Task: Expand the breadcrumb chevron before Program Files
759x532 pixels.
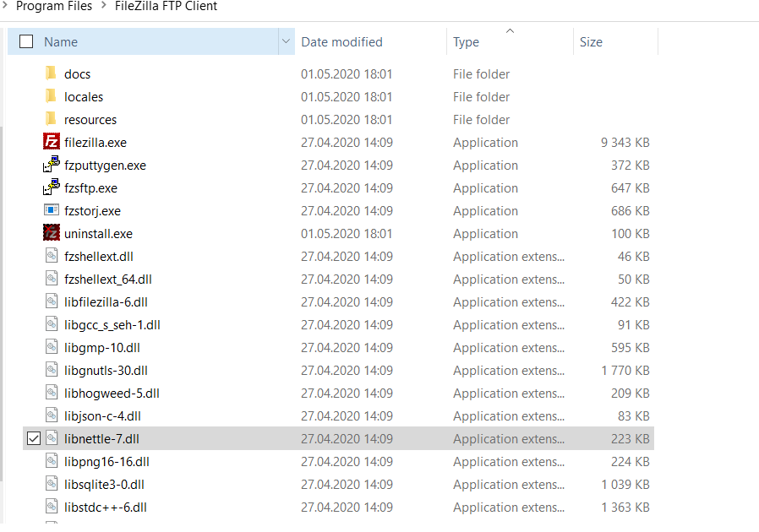Action: click(x=5, y=6)
